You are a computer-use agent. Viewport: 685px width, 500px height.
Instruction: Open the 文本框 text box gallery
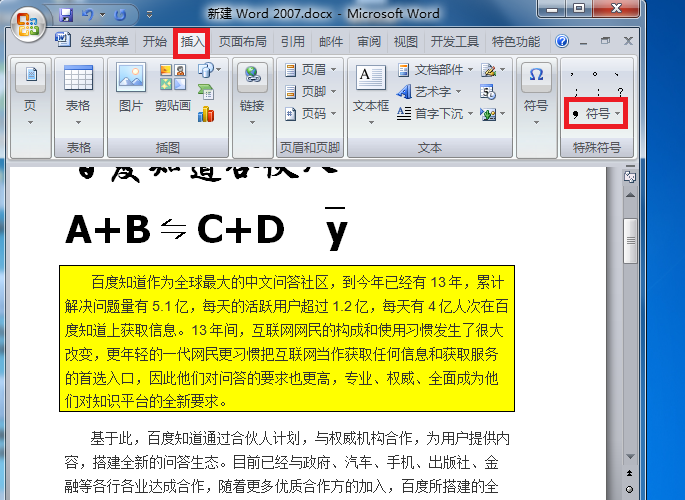point(371,96)
